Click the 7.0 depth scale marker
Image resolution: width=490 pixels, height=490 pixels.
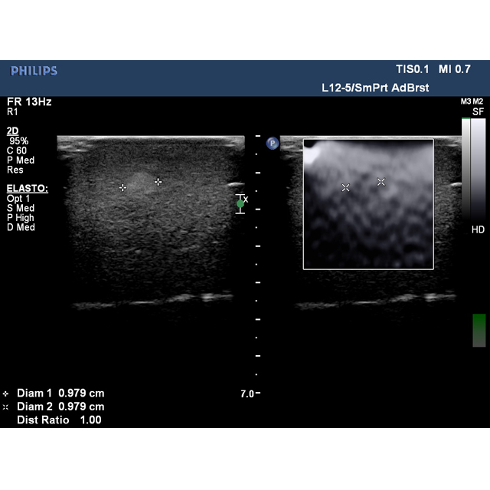click(x=247, y=394)
